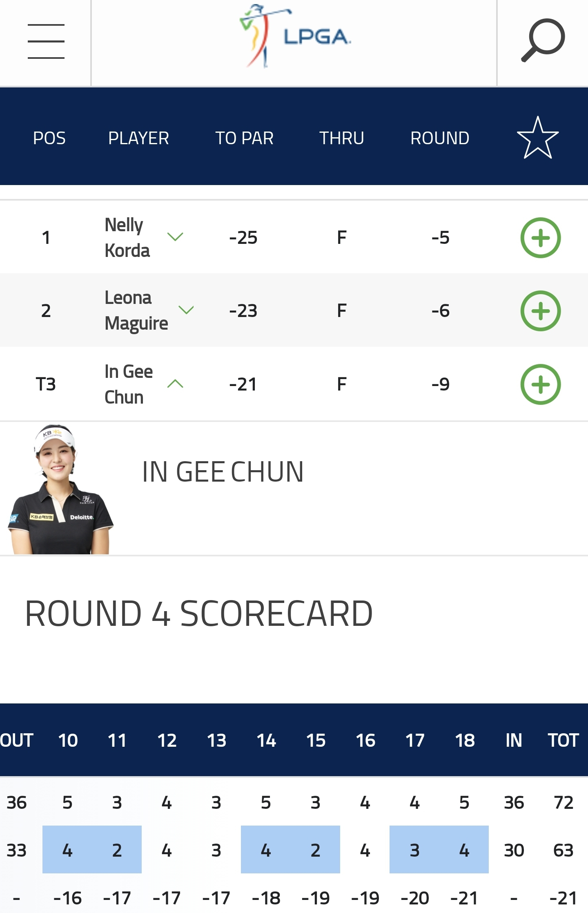Viewport: 588px width, 913px height.
Task: Open Nelly Korda player name link
Action: pyautogui.click(x=127, y=238)
